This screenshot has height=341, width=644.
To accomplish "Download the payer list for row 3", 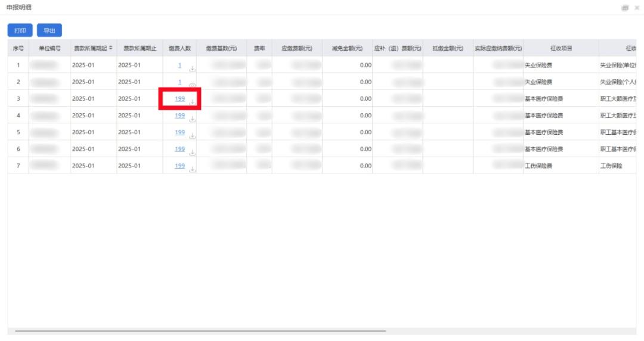I will (193, 103).
